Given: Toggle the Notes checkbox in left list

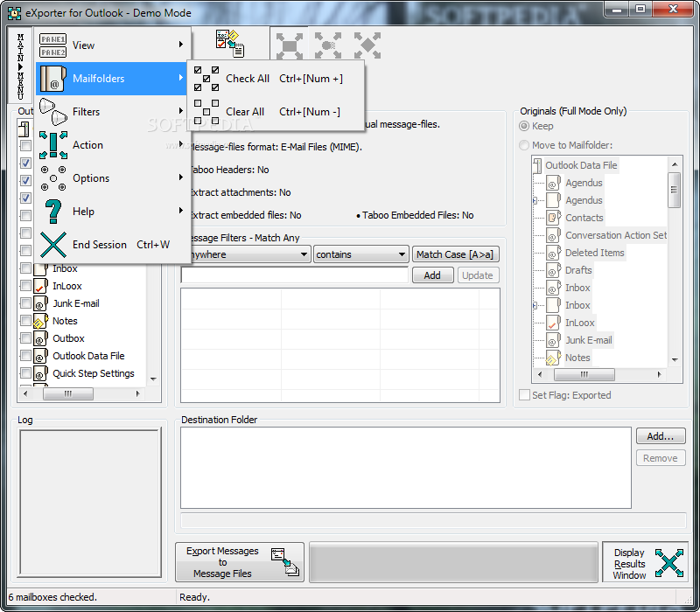Looking at the screenshot, I should 26,321.
